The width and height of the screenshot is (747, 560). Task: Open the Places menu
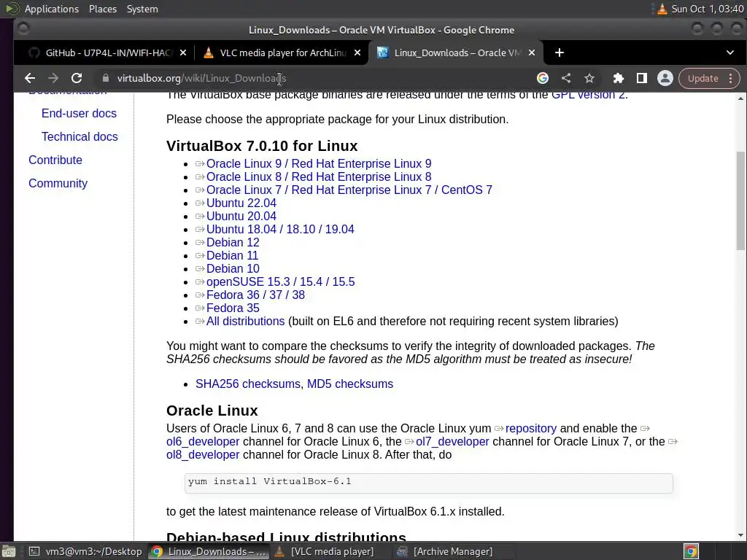coord(102,9)
